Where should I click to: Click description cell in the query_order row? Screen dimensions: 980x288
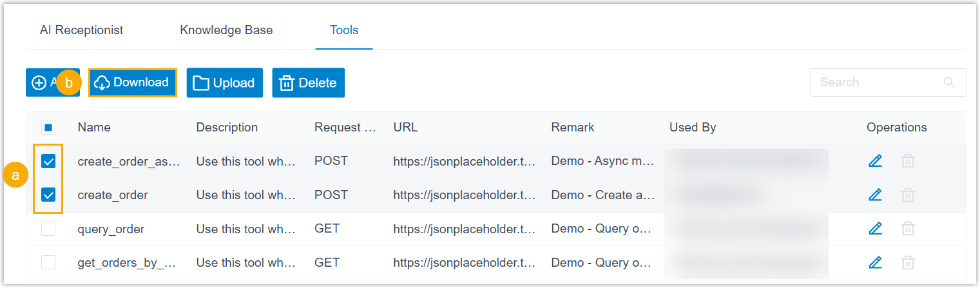point(246,228)
